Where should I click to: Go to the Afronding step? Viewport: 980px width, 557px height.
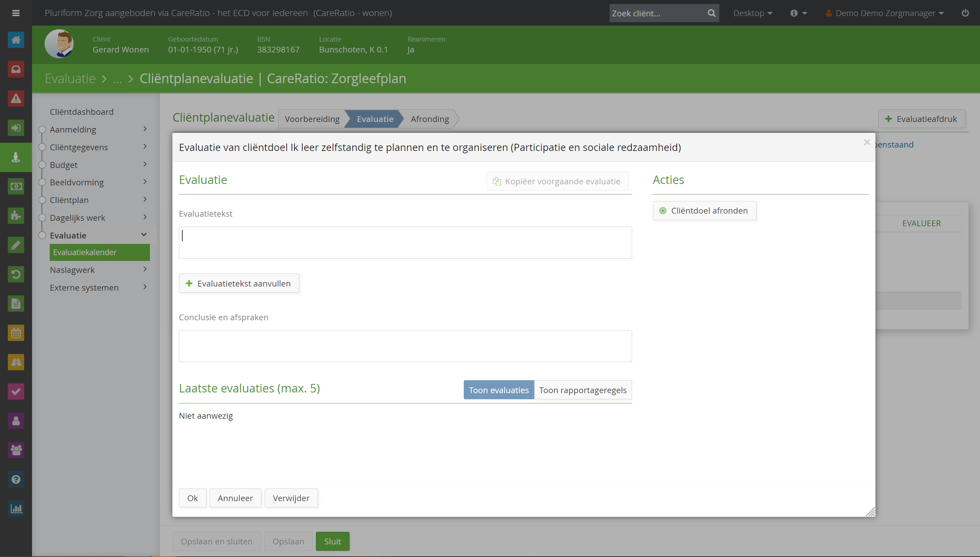tap(430, 119)
